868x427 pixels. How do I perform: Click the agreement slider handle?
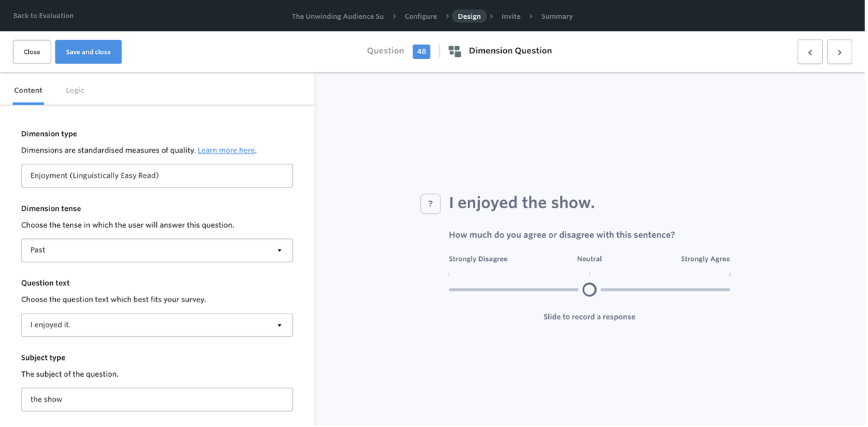click(589, 290)
